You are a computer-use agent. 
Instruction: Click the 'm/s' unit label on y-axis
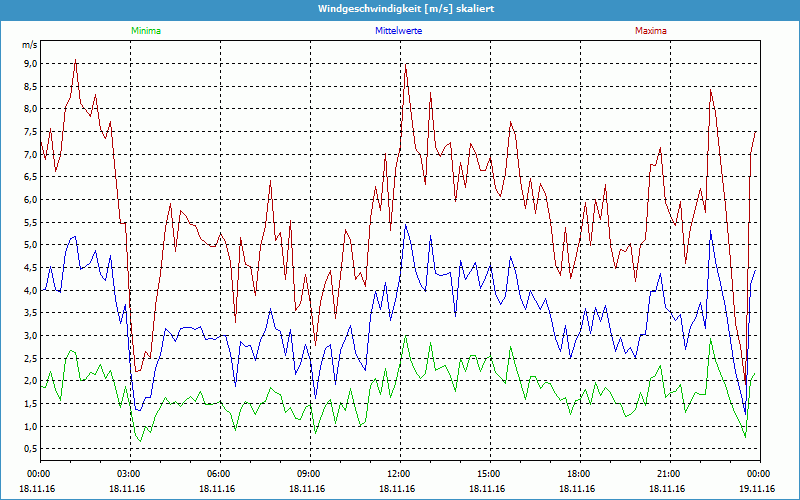(30, 45)
